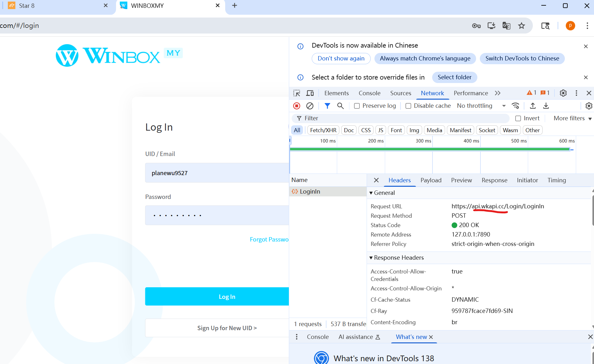Check the Disable cache checkbox
The width and height of the screenshot is (594, 364).
pos(408,106)
